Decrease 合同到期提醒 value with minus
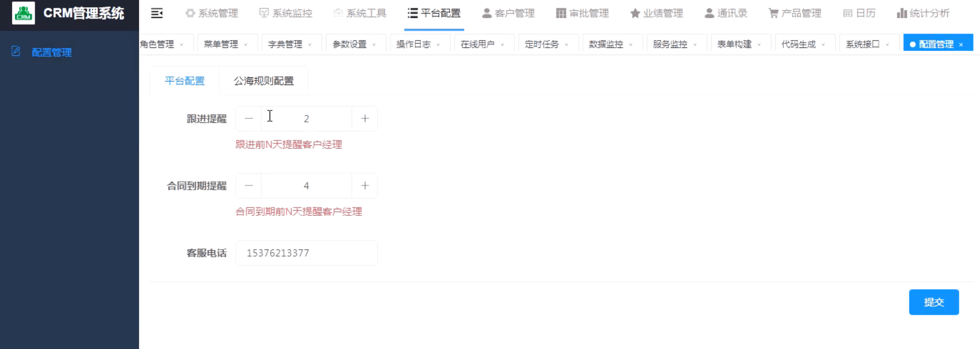Screen dimensions: 980x349 [249, 186]
